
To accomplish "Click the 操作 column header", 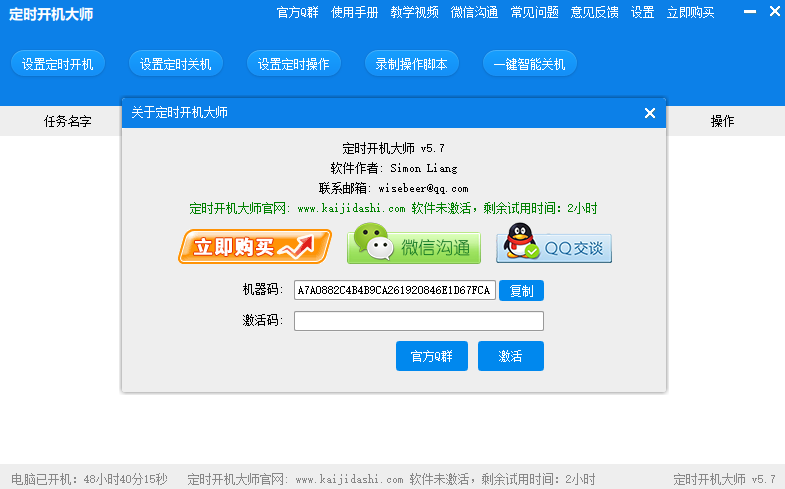I will pos(722,121).
